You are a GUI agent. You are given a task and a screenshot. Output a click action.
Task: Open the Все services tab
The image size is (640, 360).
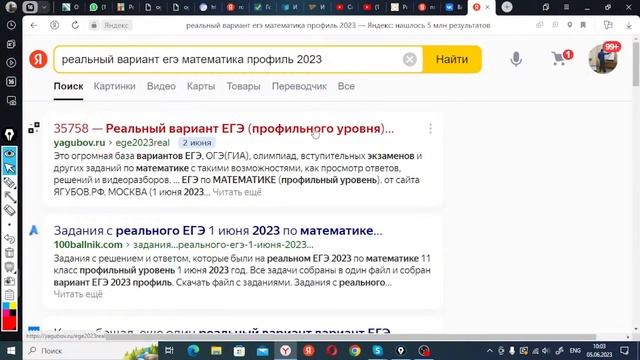[x=346, y=86]
